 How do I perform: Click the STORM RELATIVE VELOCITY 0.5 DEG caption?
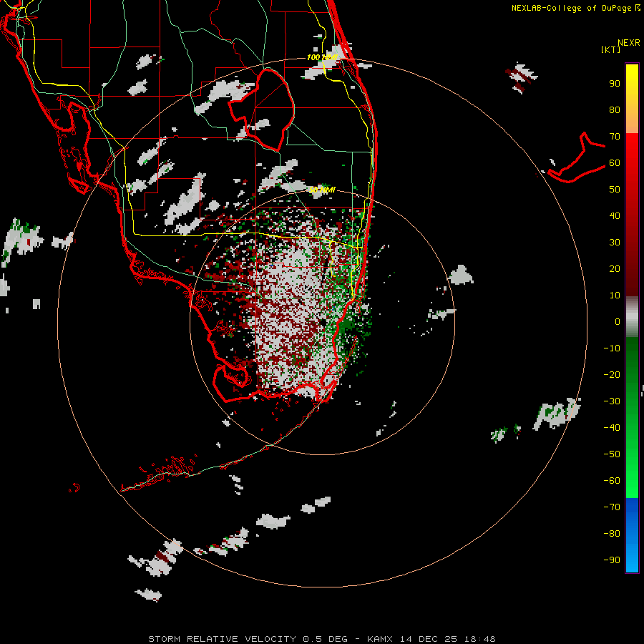(248, 639)
